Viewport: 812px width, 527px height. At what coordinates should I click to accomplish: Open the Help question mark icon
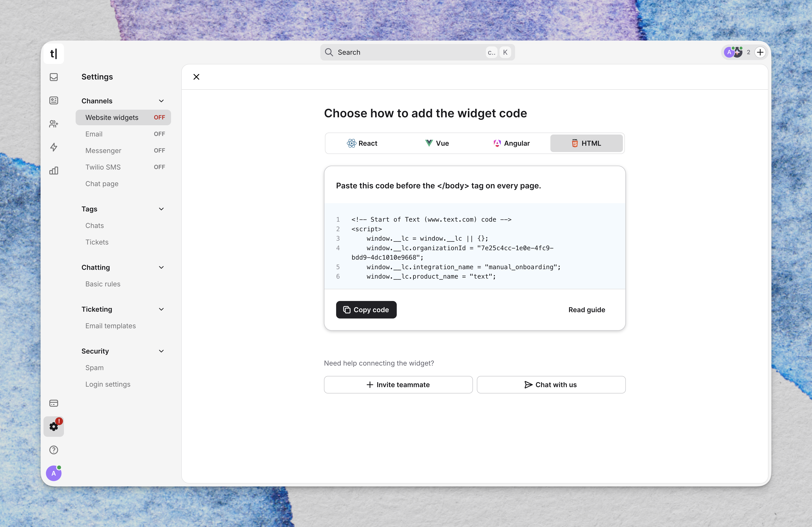pos(54,450)
